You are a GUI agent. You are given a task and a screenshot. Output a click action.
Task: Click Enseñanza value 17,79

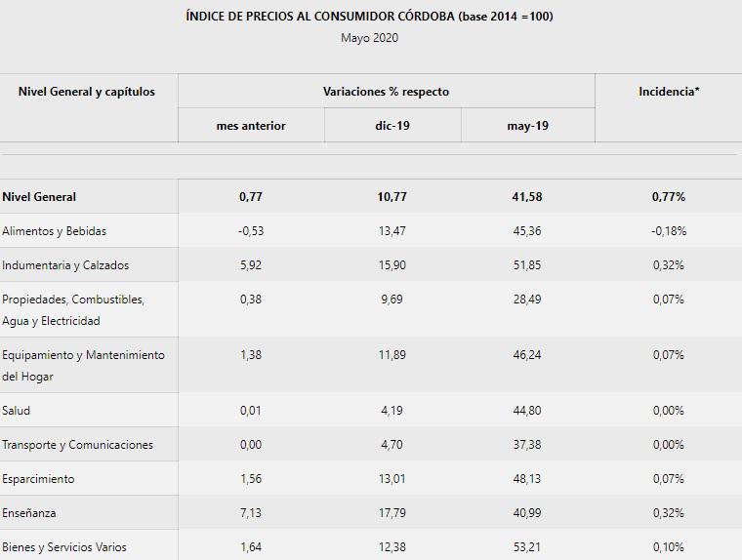(x=392, y=513)
